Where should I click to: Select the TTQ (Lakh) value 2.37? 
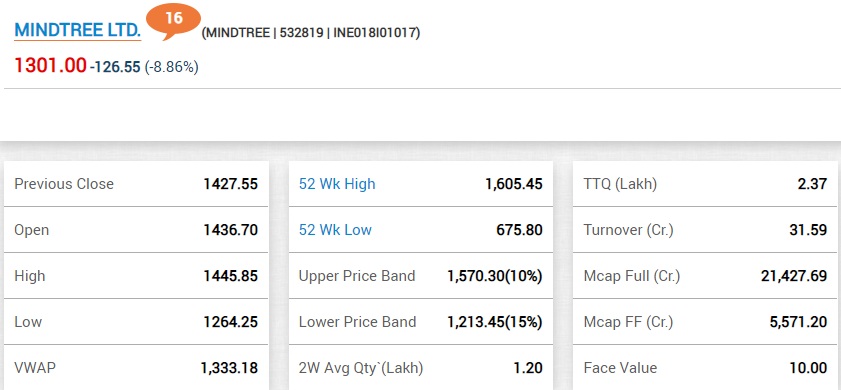(x=812, y=184)
